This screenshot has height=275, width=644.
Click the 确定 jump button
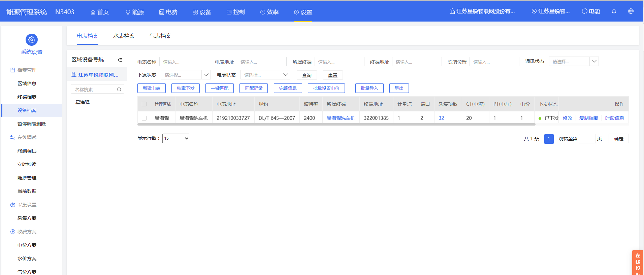click(x=619, y=139)
